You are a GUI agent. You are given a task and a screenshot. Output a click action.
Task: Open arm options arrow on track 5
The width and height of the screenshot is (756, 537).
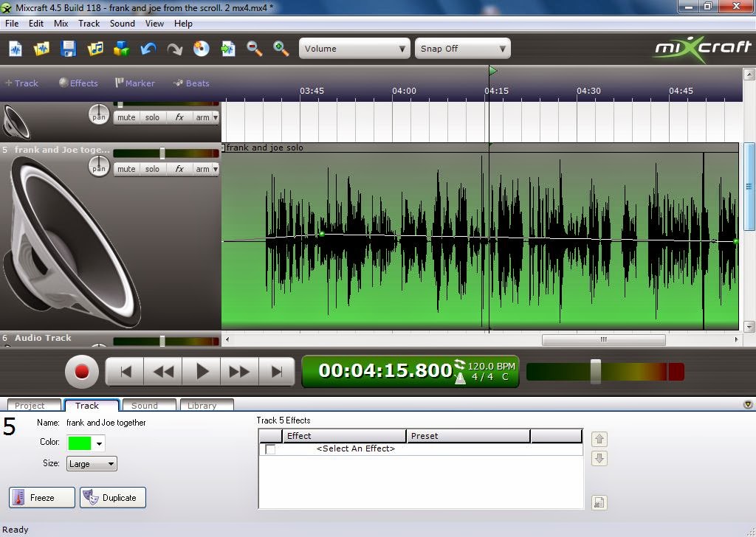coord(216,169)
